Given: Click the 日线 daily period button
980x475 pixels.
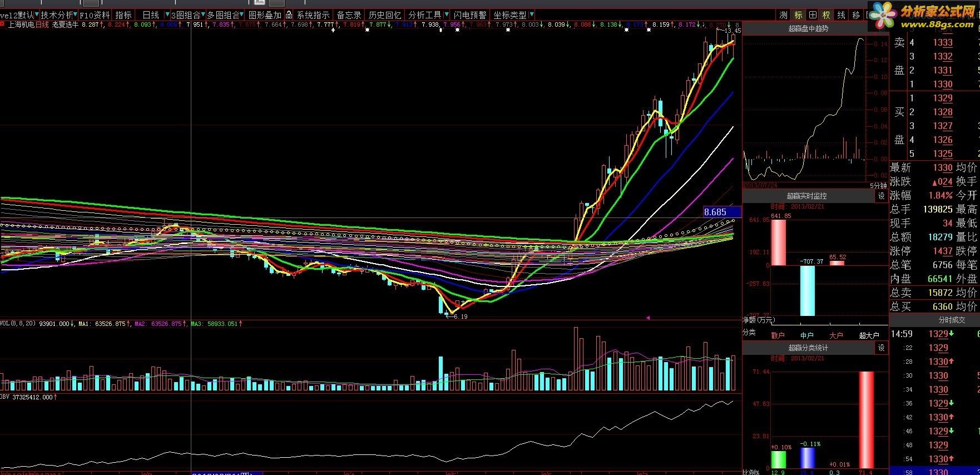Looking at the screenshot, I should [x=151, y=15].
